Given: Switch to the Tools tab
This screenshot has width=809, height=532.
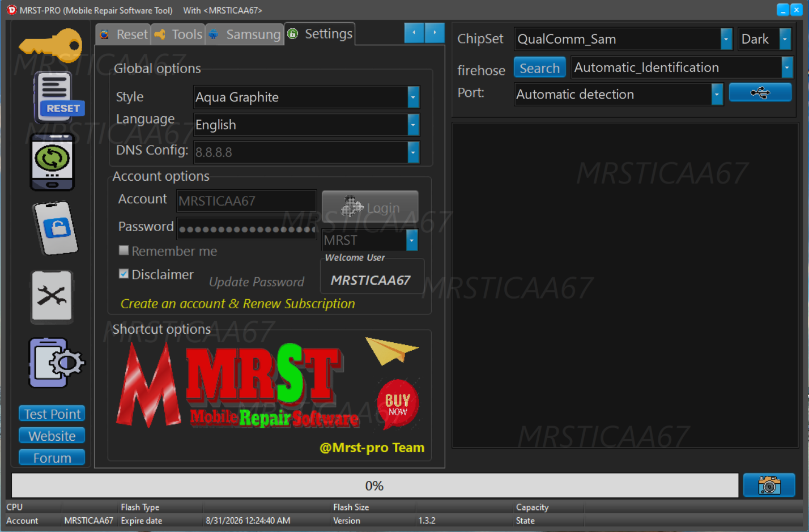Looking at the screenshot, I should point(178,34).
